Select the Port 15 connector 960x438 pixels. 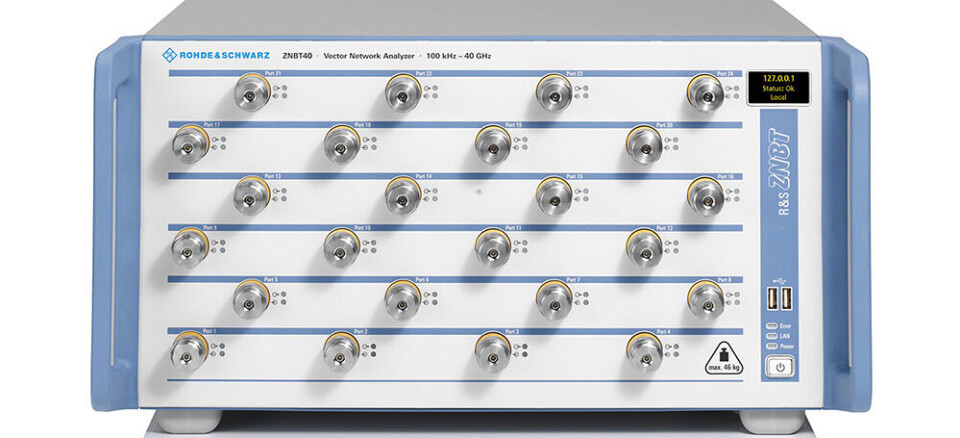[x=554, y=196]
